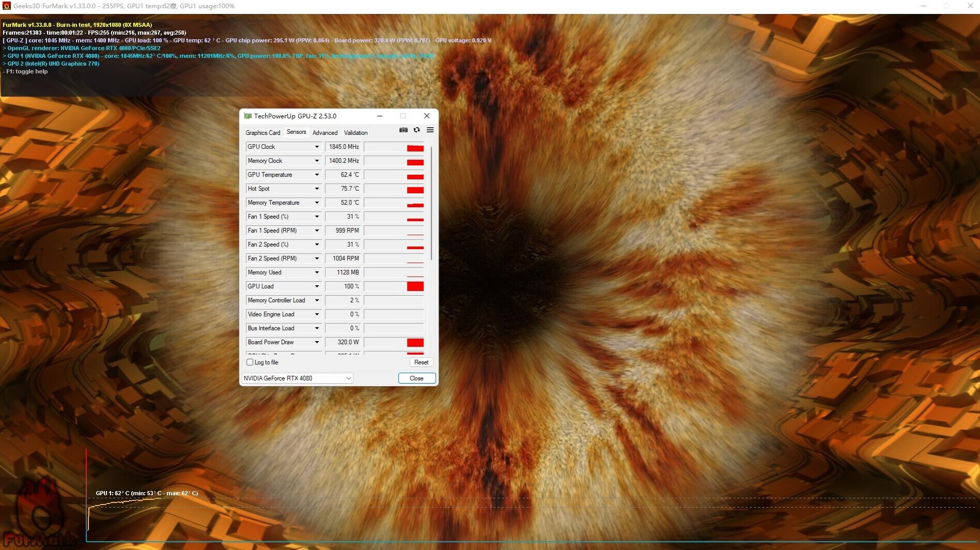
Task: Click the GPU-Z screenshot camera icon
Action: pyautogui.click(x=403, y=130)
